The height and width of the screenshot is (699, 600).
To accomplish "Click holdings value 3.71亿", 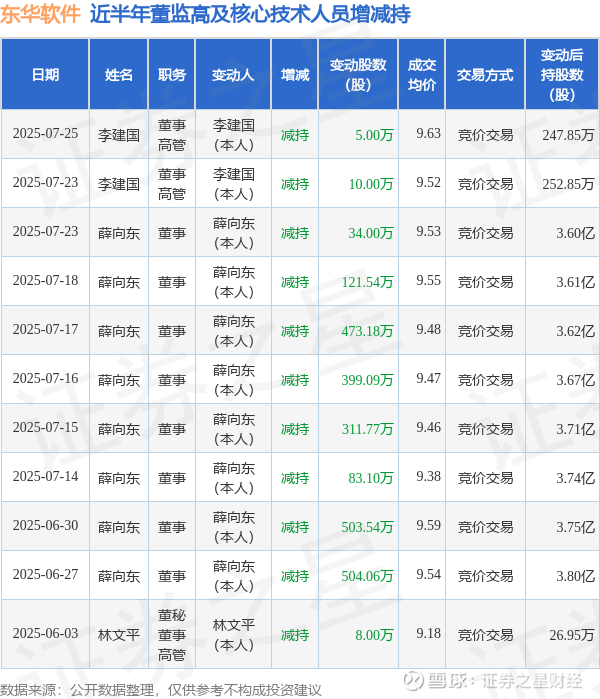I will click(575, 429).
